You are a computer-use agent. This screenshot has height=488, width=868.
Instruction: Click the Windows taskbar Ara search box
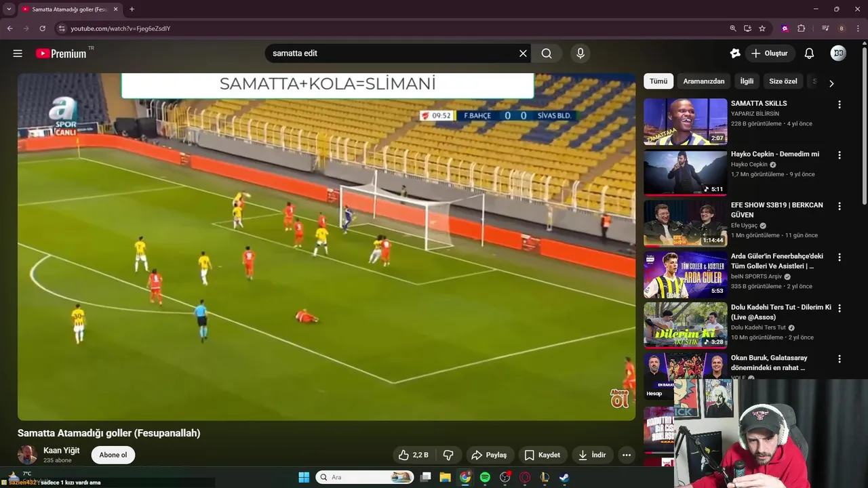365,477
